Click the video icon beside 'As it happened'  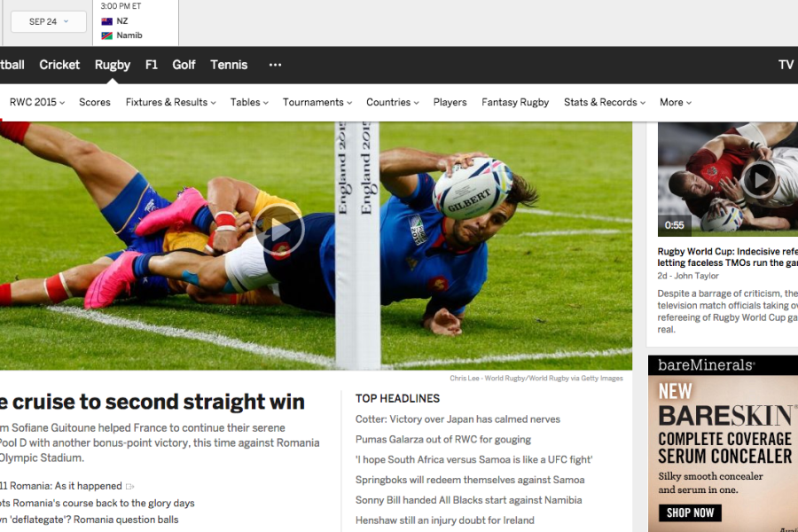129,487
